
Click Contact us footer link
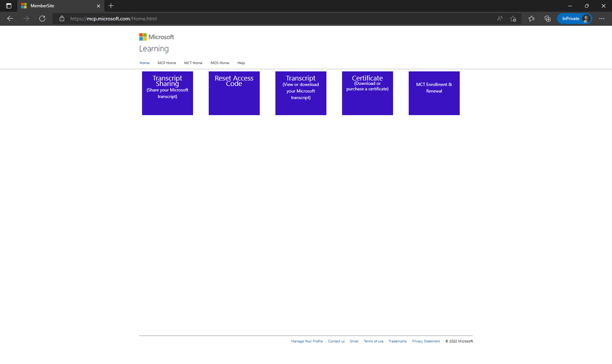[336, 341]
